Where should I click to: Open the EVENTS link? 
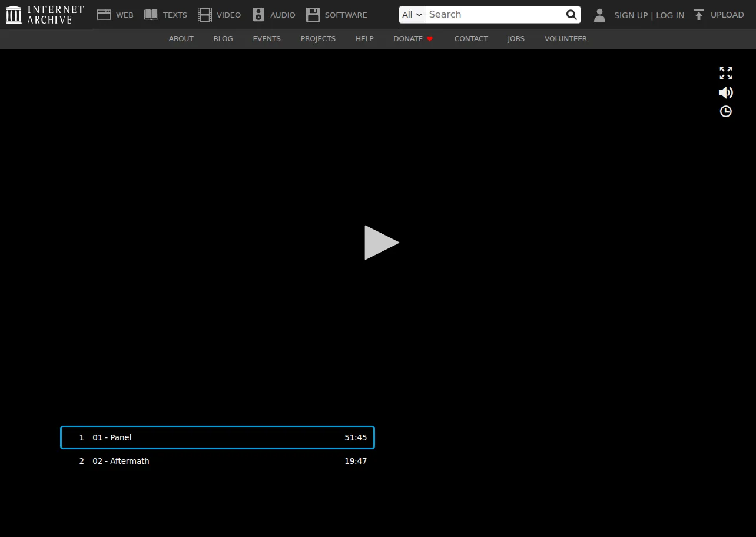267,39
